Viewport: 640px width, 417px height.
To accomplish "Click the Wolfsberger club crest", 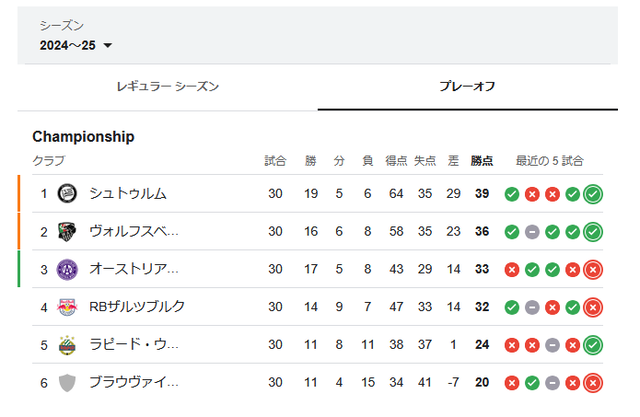I will tap(68, 231).
